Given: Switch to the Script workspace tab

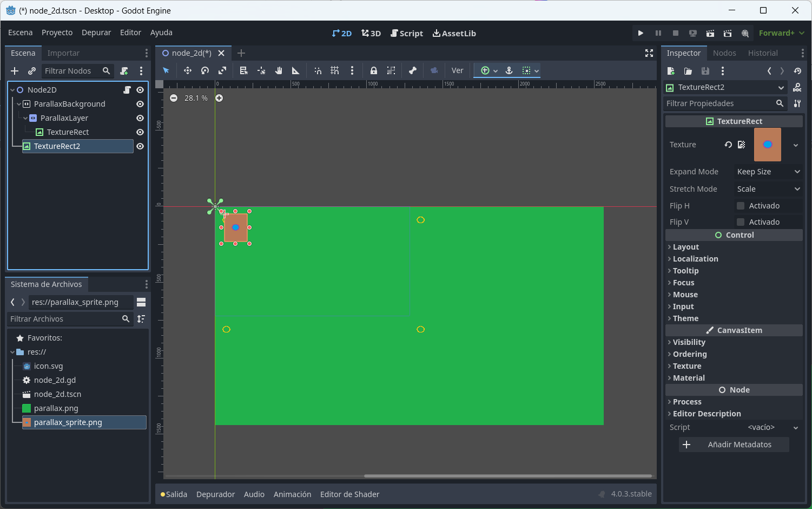Looking at the screenshot, I should pos(407,33).
